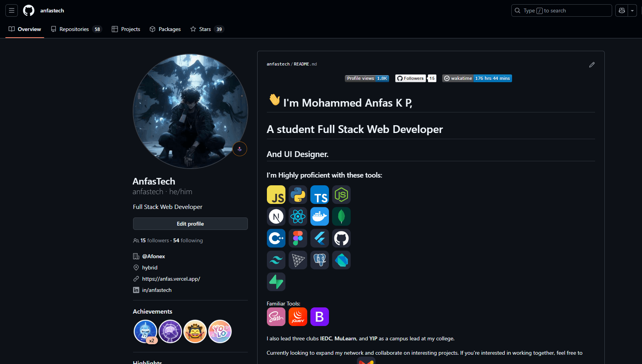This screenshot has width=642, height=364.
Task: Select the 'Full Stack Web Developer' bio text
Action: 168,207
